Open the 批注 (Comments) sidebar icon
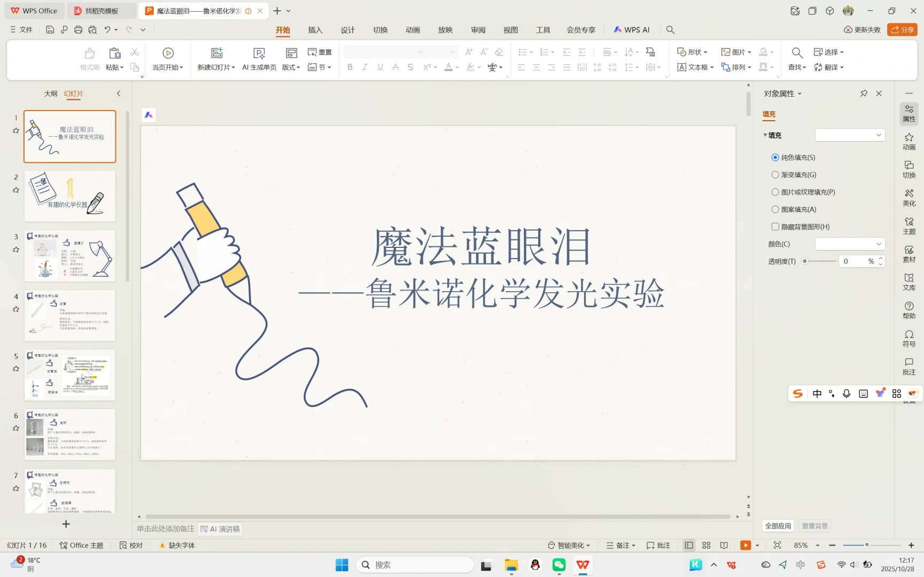 [x=909, y=367]
